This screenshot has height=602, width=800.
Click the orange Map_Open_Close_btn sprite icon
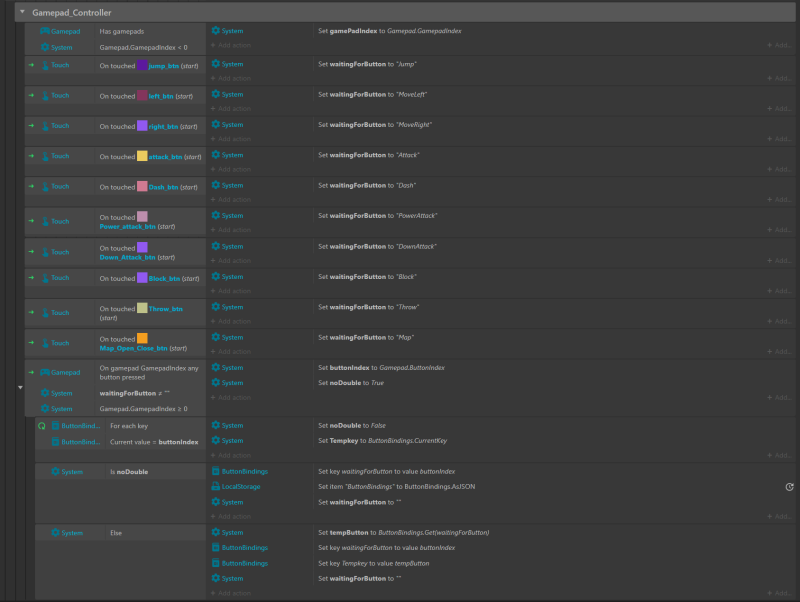[142, 338]
